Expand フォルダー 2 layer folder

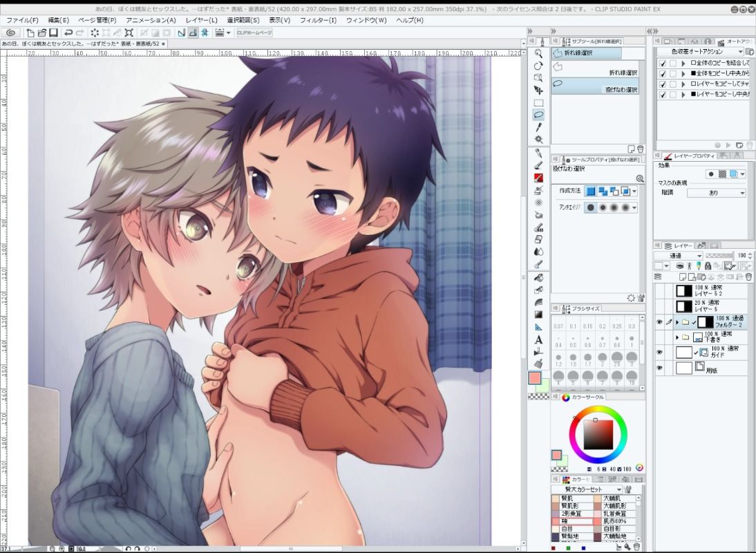pyautogui.click(x=677, y=323)
